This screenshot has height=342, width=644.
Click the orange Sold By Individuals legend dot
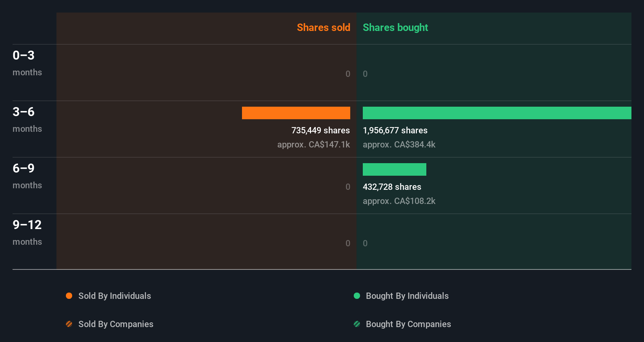[69, 296]
